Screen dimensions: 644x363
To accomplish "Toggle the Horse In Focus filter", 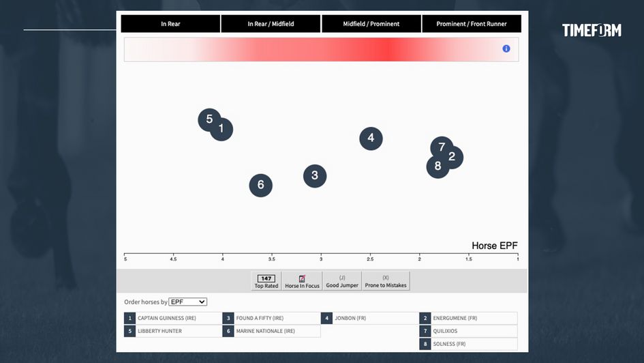I will click(x=302, y=281).
